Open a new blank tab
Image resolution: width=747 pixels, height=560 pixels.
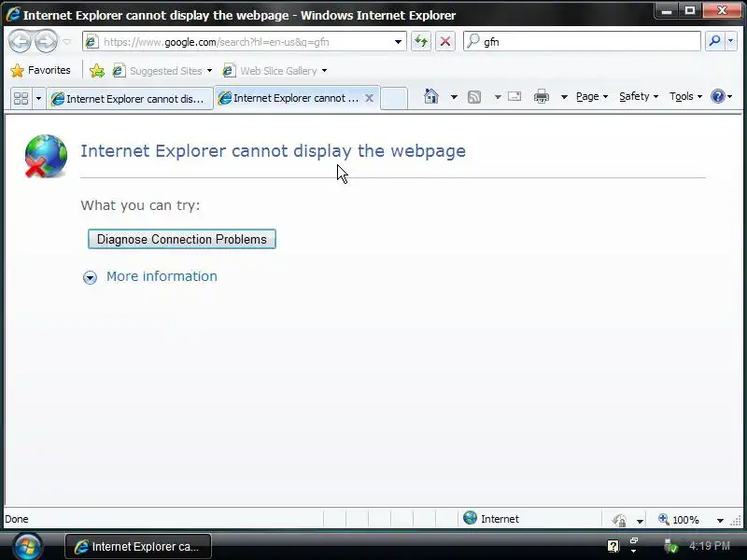394,99
